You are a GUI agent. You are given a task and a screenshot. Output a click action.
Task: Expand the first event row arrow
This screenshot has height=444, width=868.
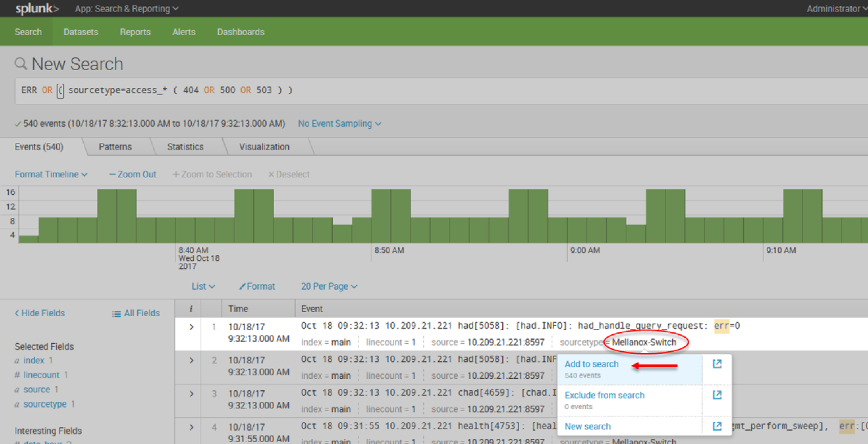[190, 327]
